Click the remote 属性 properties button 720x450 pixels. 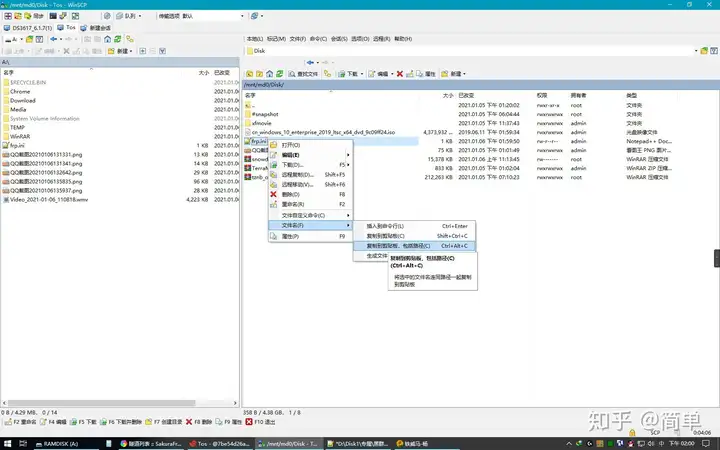pyautogui.click(x=426, y=73)
